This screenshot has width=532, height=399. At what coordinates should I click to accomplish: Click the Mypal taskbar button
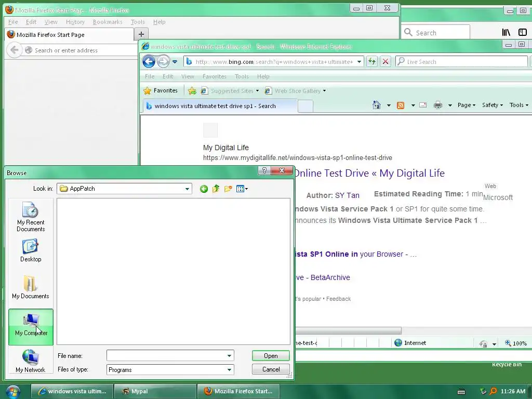[155, 391]
